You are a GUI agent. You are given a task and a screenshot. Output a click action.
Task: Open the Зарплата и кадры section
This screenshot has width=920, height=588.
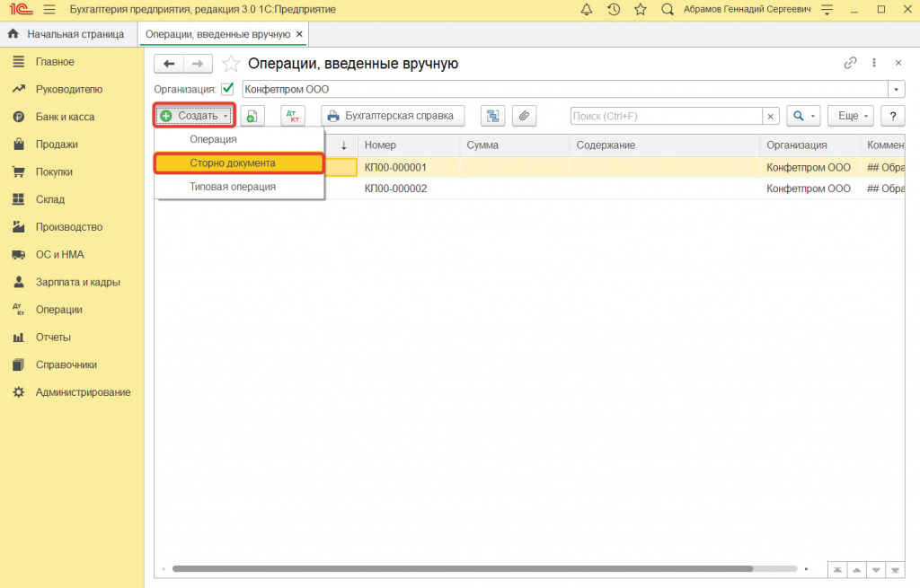77,282
